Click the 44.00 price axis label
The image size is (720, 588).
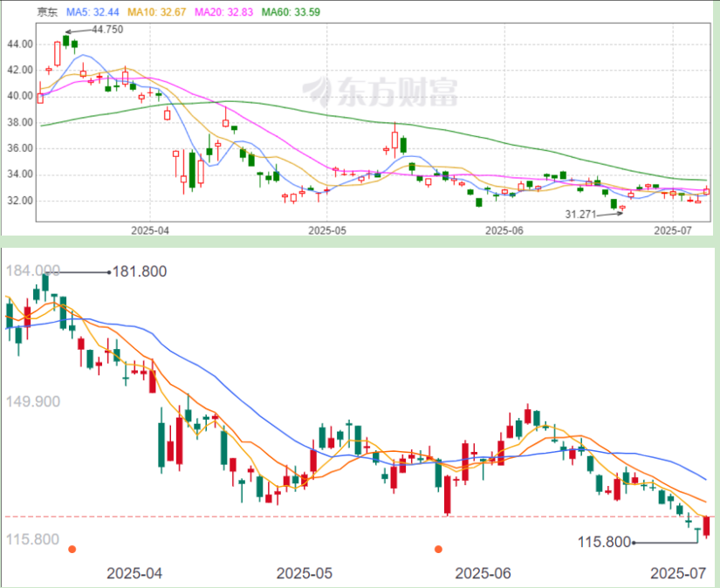click(20, 44)
